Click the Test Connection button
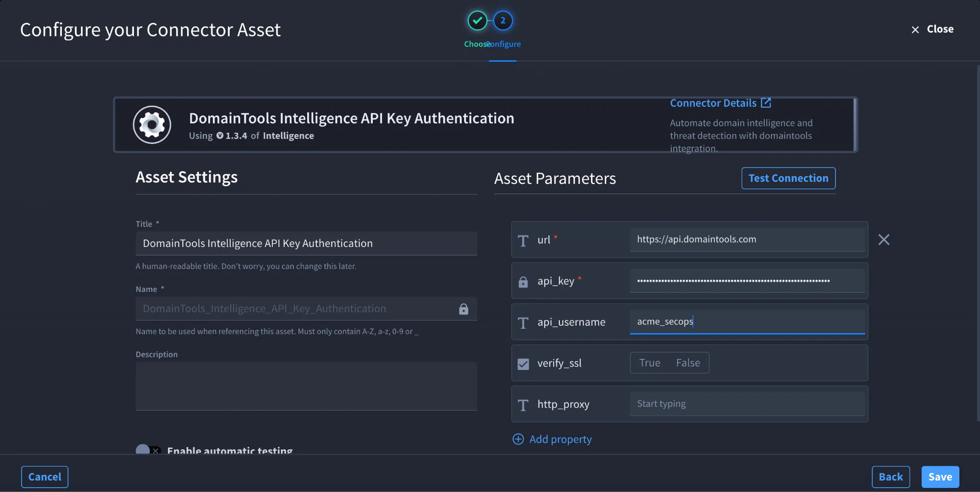This screenshot has width=980, height=492. [788, 178]
